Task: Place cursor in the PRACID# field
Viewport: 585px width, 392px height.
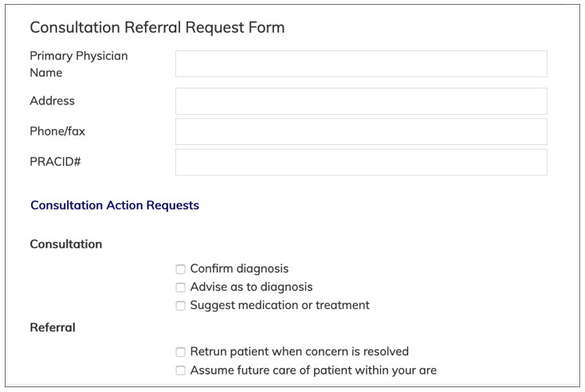Action: click(361, 163)
